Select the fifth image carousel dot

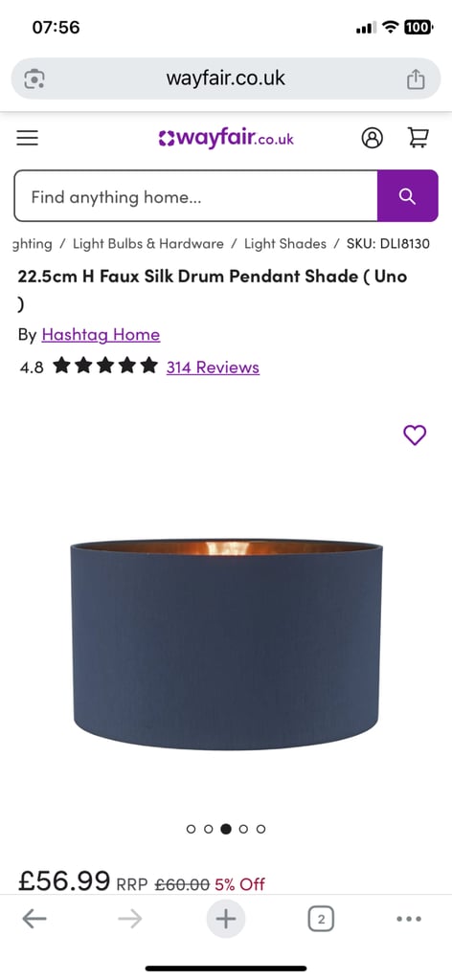point(261,829)
